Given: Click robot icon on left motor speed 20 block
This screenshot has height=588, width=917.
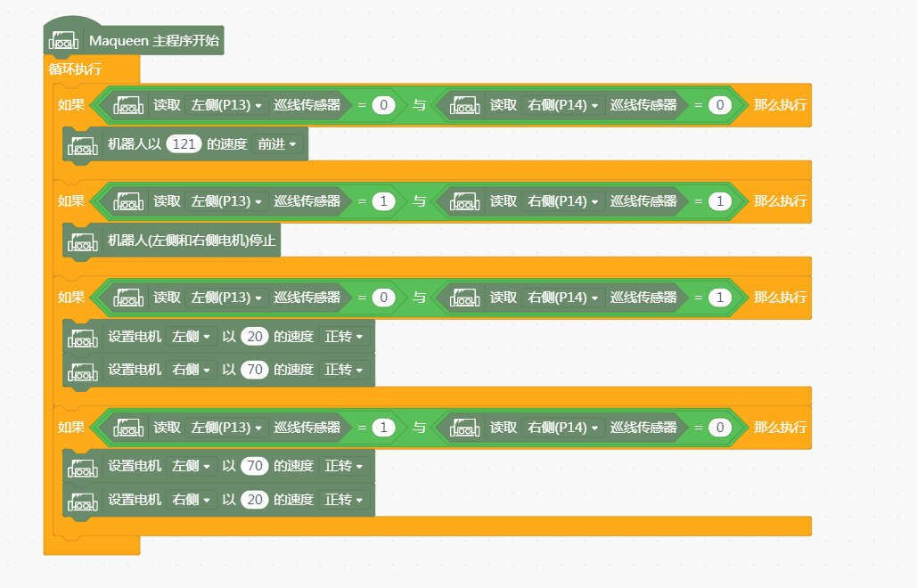Looking at the screenshot, I should (x=83, y=338).
